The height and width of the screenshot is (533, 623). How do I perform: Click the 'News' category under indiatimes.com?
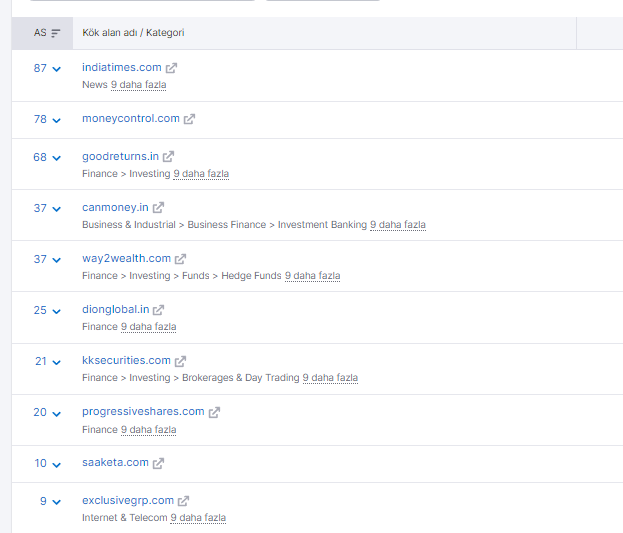[x=95, y=85]
